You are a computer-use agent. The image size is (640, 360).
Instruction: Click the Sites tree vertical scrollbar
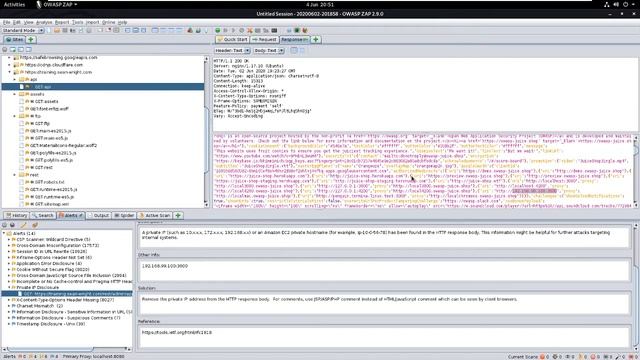pos(207,131)
